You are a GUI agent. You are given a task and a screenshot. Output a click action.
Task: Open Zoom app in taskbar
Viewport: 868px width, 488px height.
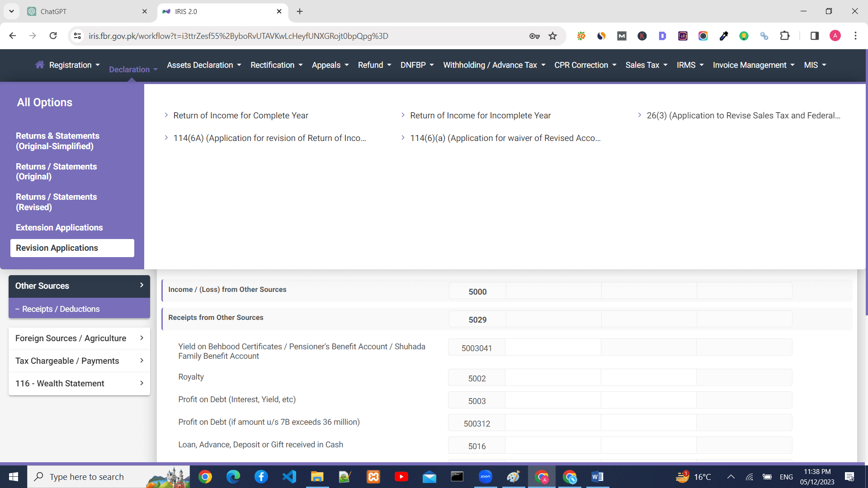point(485,477)
